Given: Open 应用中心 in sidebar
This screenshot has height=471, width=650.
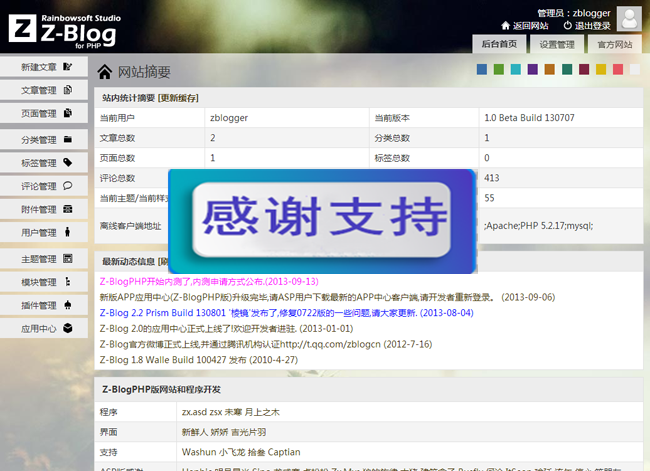Looking at the screenshot, I should click(x=44, y=329).
